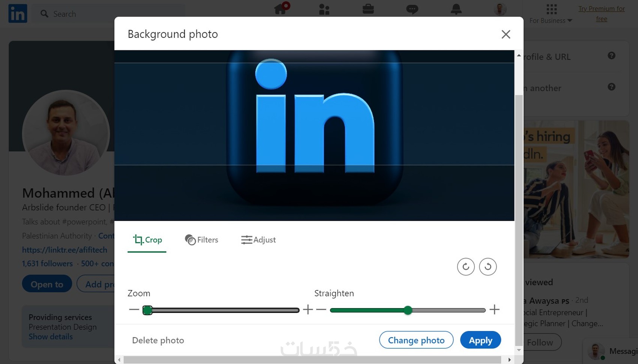Click the Contact info link

click(106, 236)
